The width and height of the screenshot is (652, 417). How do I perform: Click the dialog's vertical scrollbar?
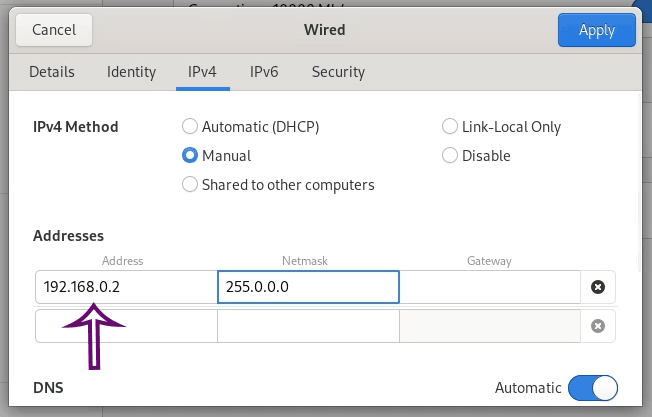pyautogui.click(x=640, y=183)
